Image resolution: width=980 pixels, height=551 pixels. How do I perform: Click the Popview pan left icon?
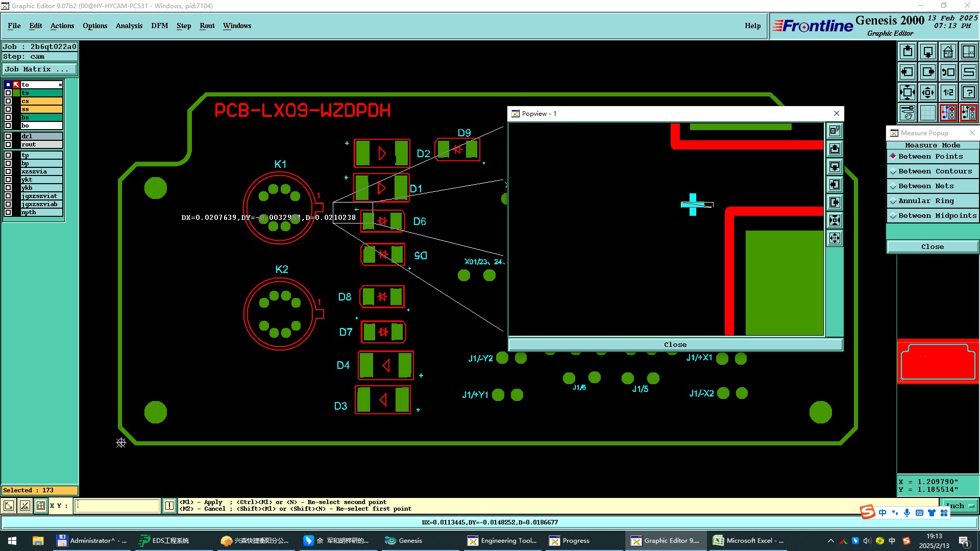pos(835,185)
